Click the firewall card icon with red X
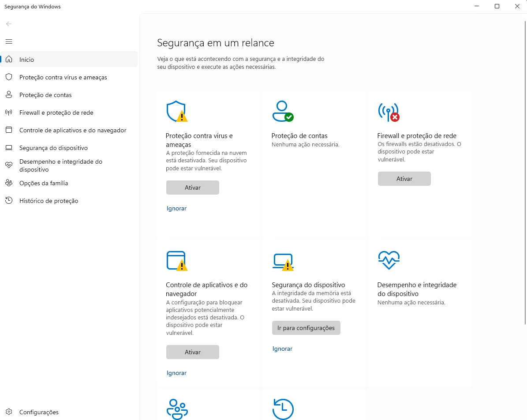Image resolution: width=527 pixels, height=420 pixels. tap(389, 112)
